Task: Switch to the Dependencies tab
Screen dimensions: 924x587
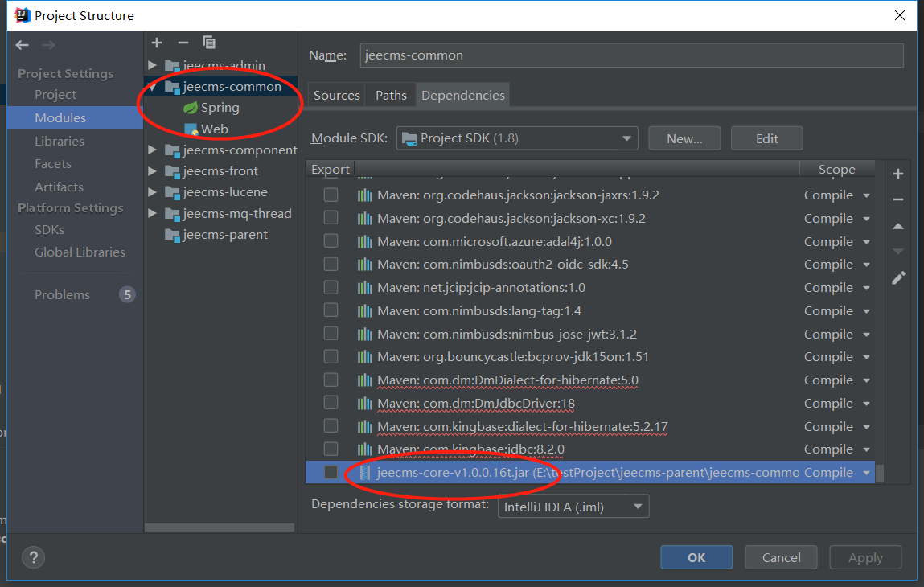Action: pos(463,96)
